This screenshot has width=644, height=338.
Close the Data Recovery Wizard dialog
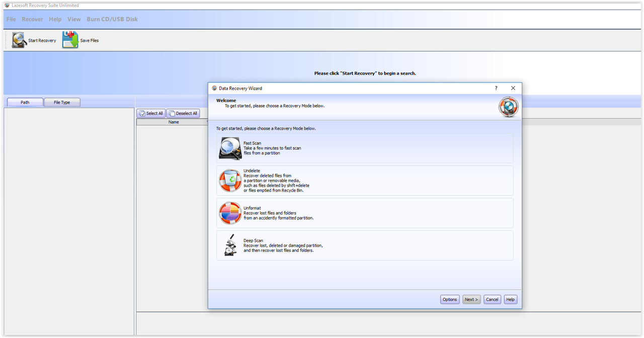[513, 88]
